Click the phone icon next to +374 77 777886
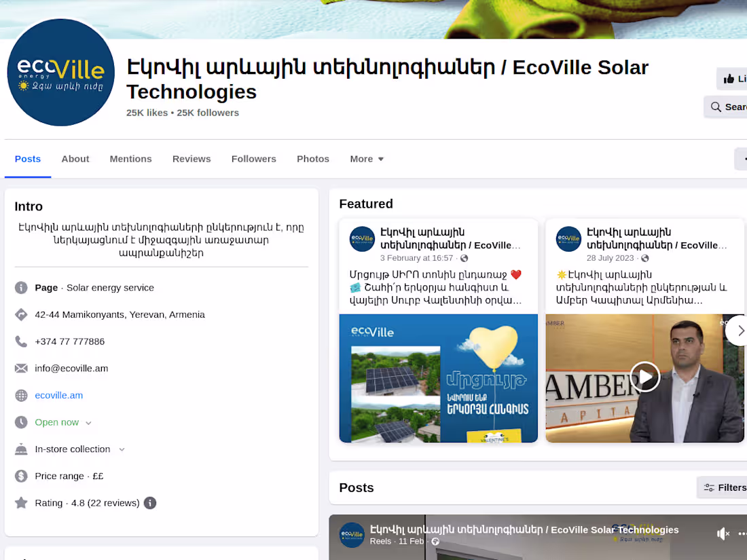The image size is (747, 560). (x=21, y=341)
